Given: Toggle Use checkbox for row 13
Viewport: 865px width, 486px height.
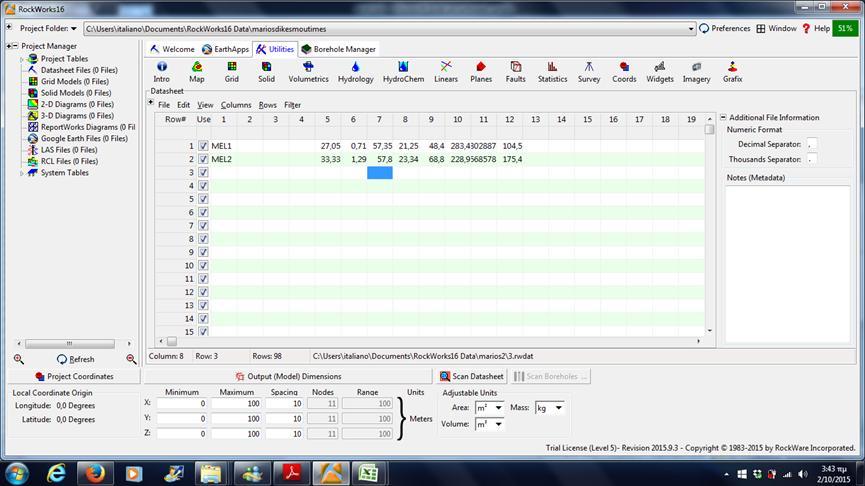Looking at the screenshot, I should [x=203, y=305].
